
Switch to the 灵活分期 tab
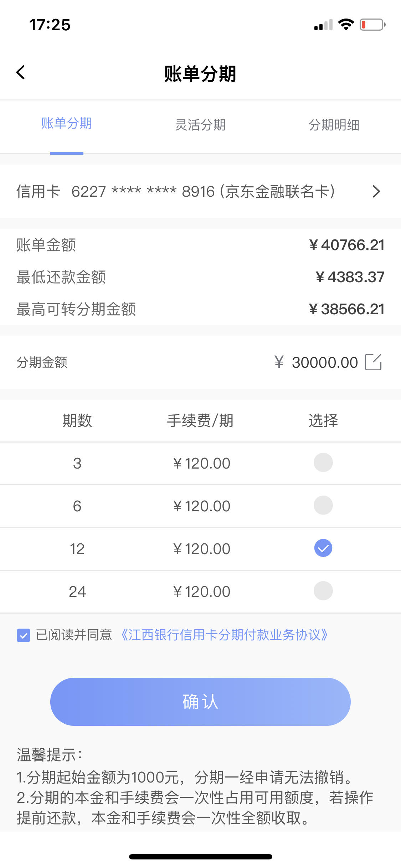click(200, 125)
